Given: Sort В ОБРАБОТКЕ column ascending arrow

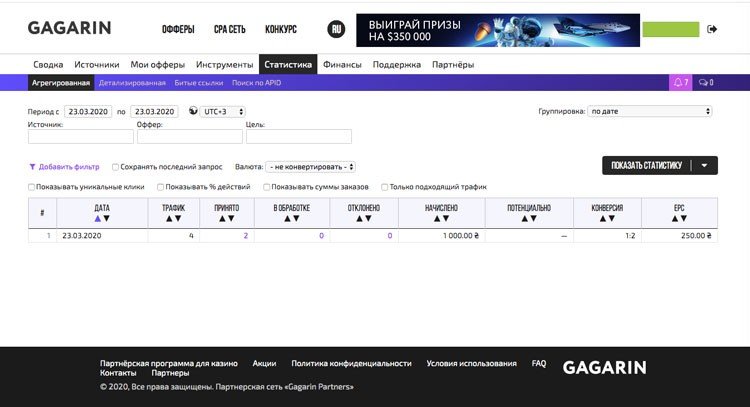Looking at the screenshot, I should pos(287,219).
